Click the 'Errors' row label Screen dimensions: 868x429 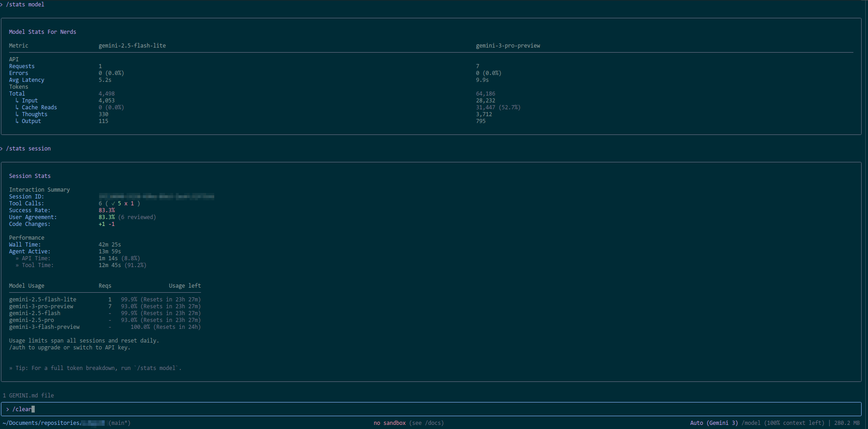point(19,73)
